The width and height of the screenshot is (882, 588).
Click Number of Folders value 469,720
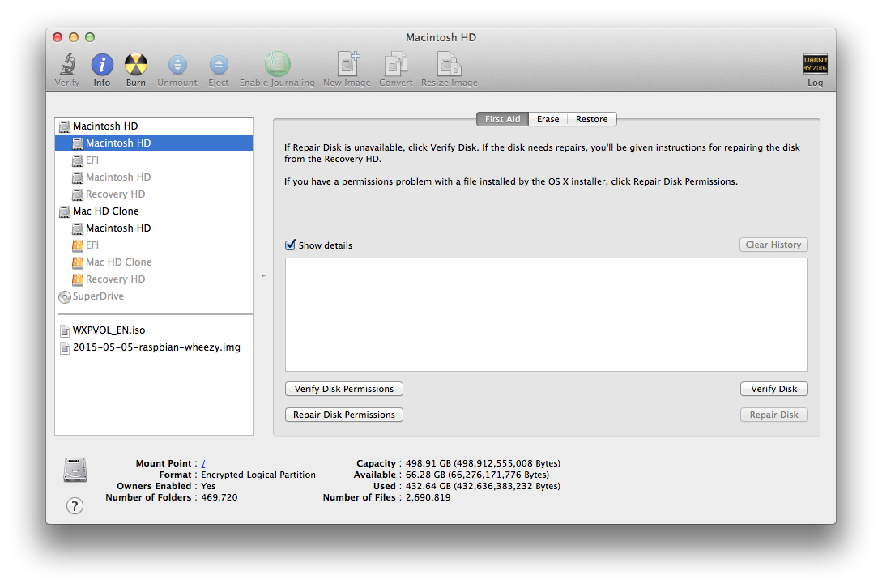click(219, 497)
